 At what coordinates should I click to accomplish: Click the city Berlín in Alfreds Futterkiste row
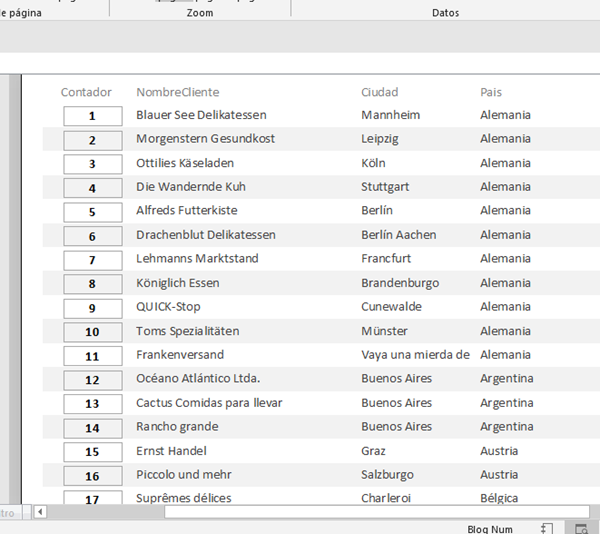[x=377, y=210]
